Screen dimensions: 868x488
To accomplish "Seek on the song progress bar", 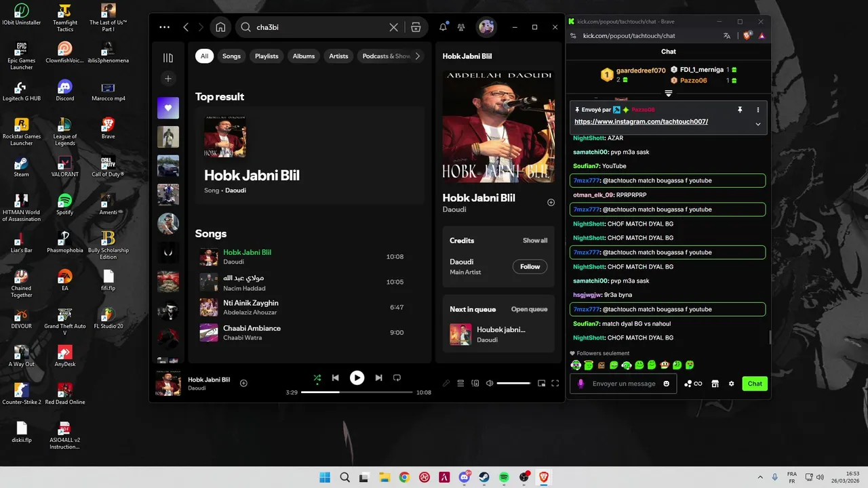I will [357, 392].
